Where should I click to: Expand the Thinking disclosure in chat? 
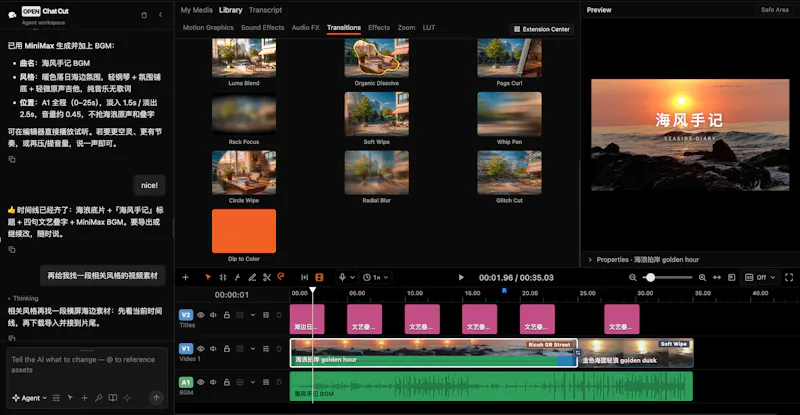pos(23,298)
